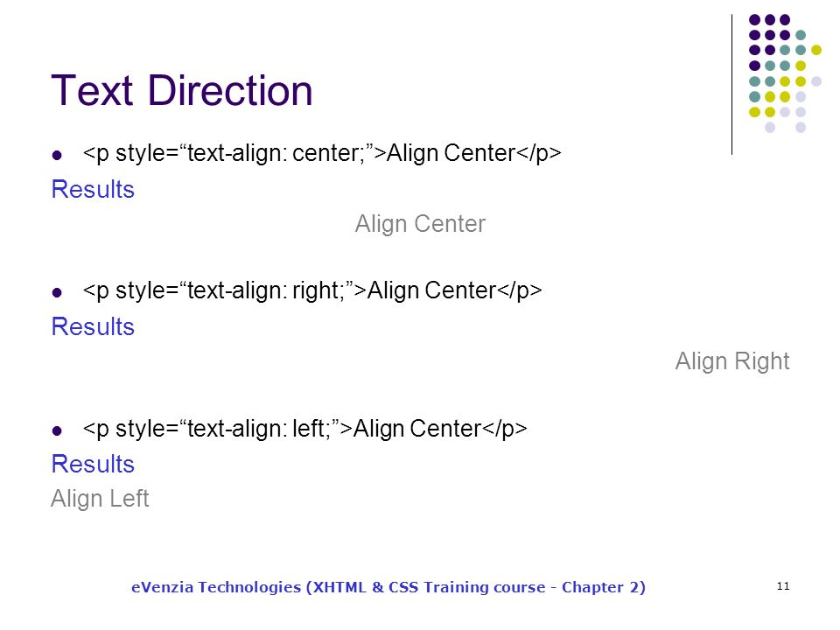
Task: Click the gray "Align Right" result text
Action: (732, 361)
